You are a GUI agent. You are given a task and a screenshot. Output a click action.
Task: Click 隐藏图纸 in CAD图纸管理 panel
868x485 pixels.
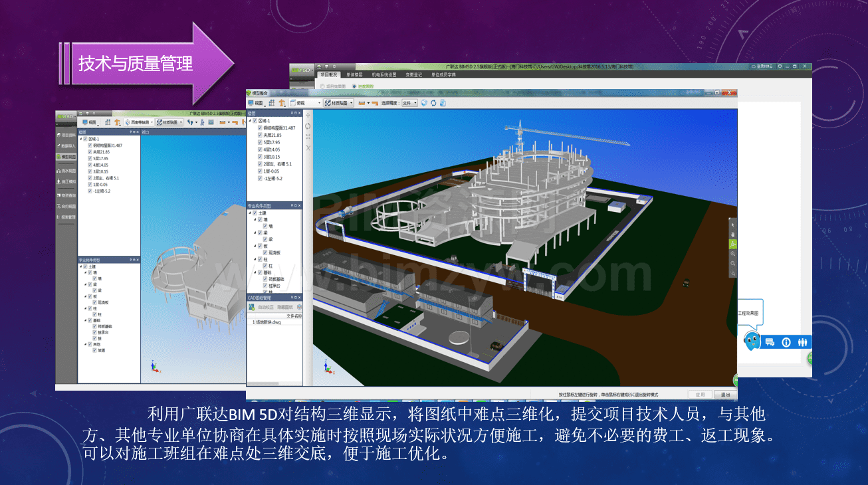point(285,307)
